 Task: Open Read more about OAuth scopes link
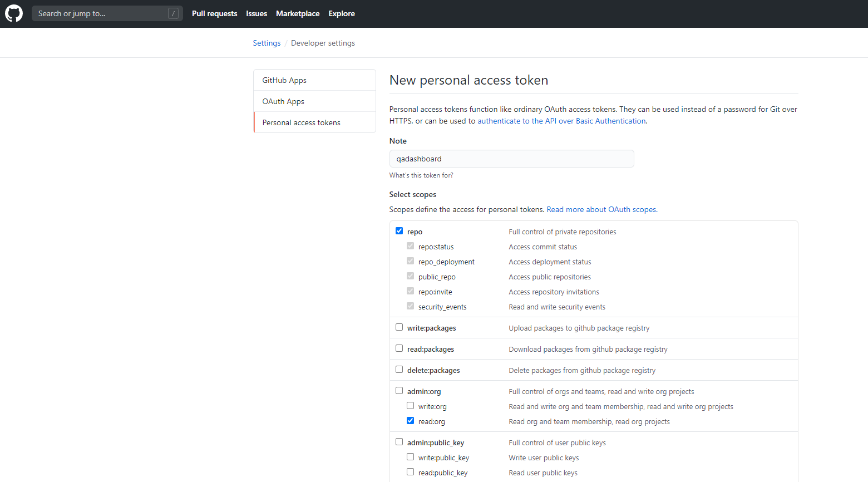click(x=602, y=209)
